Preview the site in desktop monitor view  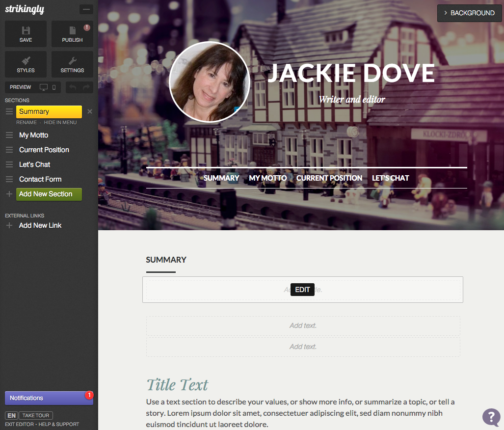pyautogui.click(x=44, y=87)
